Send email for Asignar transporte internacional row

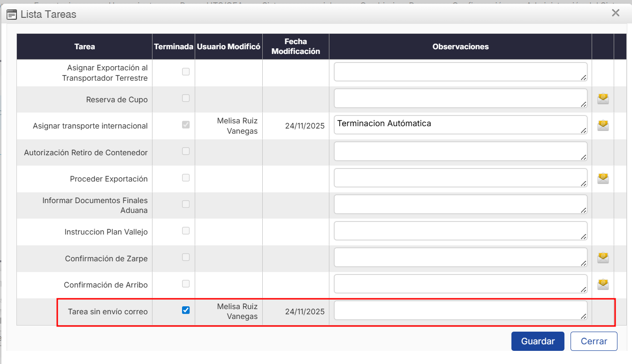tap(603, 126)
